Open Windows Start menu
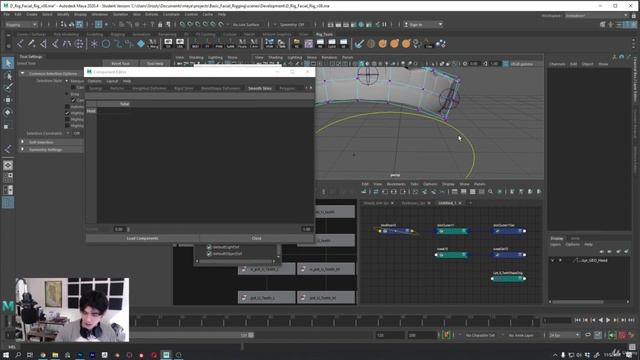This screenshot has height=360, width=640. coord(6,355)
